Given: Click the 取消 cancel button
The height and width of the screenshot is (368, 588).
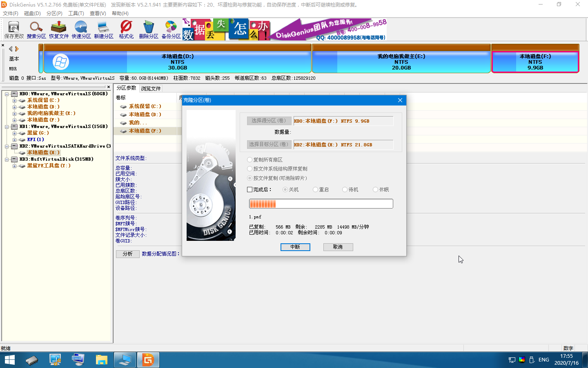Looking at the screenshot, I should click(x=338, y=247).
